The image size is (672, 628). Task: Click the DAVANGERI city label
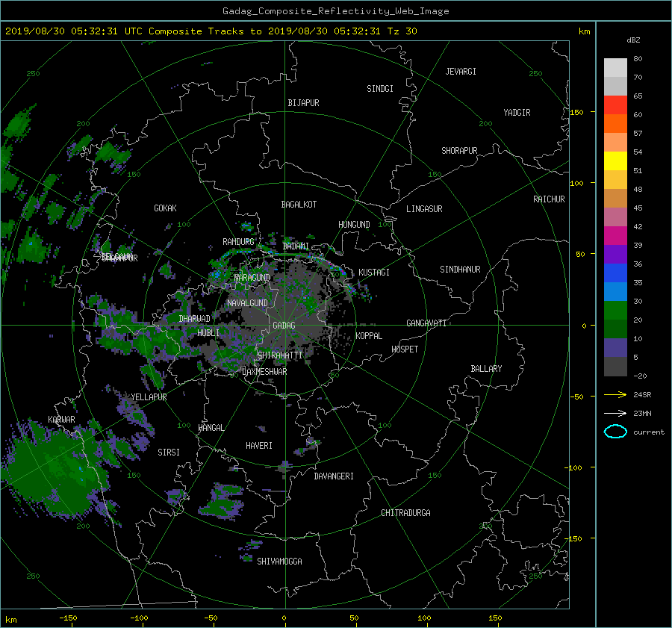[x=334, y=476]
